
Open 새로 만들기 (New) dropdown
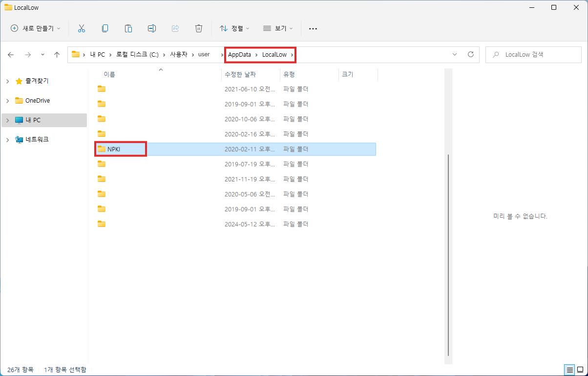click(x=35, y=28)
